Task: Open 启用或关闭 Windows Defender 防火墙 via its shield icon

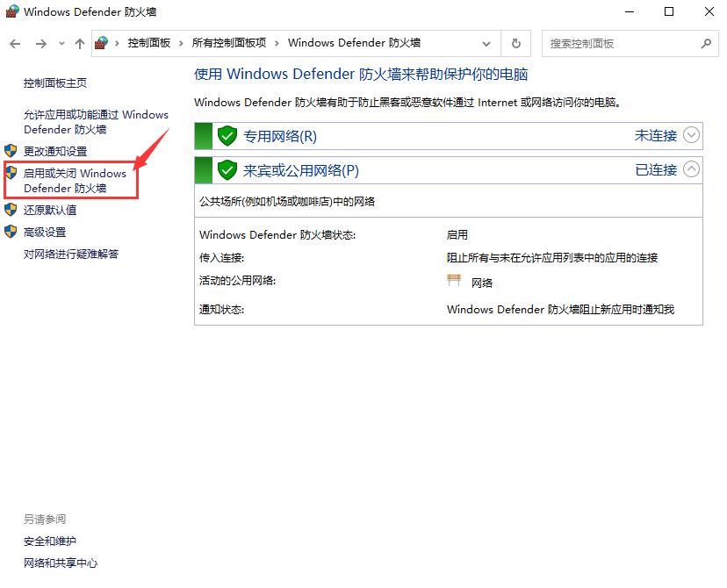Action: [11, 174]
